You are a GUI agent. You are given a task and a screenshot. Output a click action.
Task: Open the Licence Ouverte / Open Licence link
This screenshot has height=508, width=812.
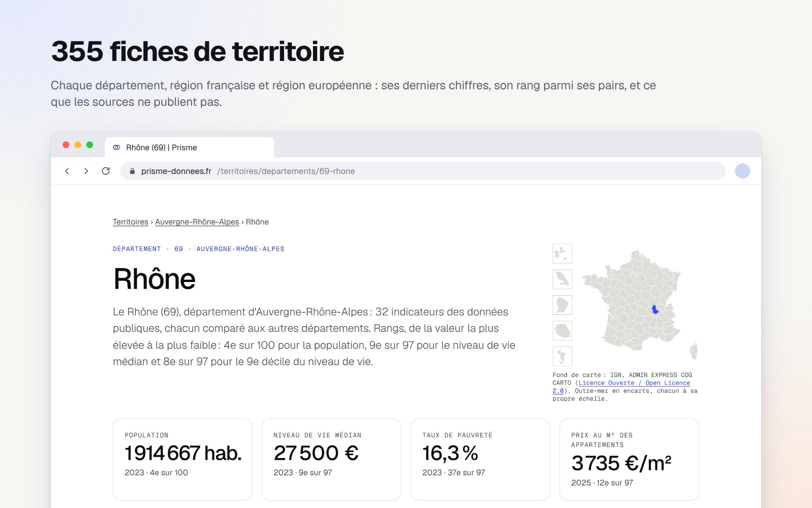tap(622, 387)
